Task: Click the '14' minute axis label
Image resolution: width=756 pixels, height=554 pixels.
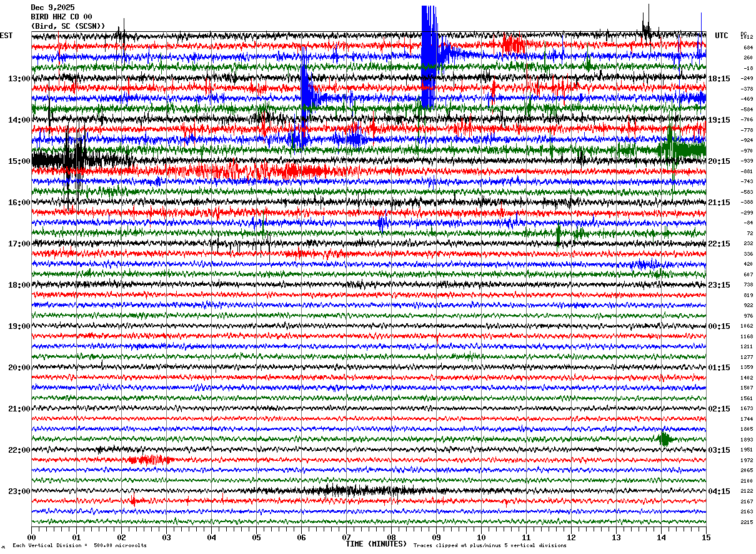Action: tap(661, 537)
